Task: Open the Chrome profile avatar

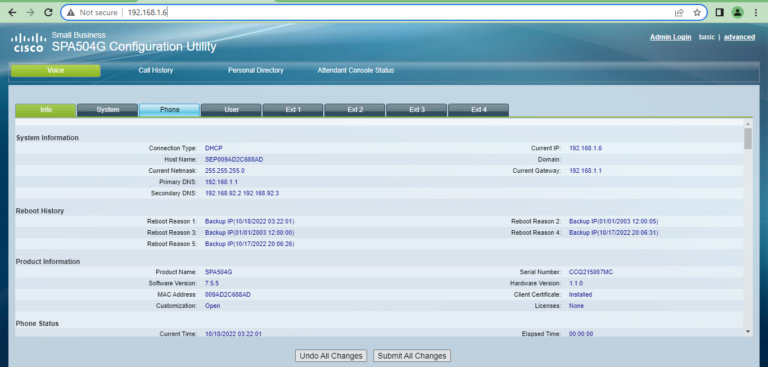Action: (x=738, y=13)
